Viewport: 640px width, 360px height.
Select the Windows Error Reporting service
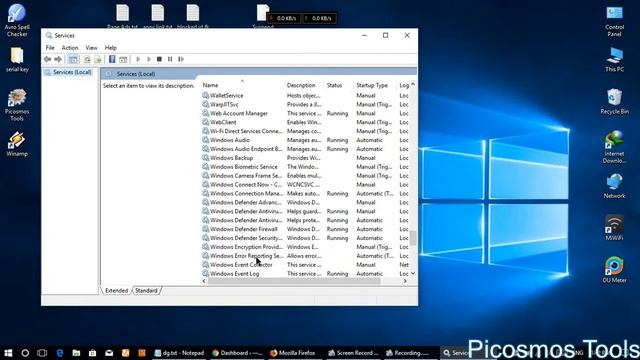(305, 256)
